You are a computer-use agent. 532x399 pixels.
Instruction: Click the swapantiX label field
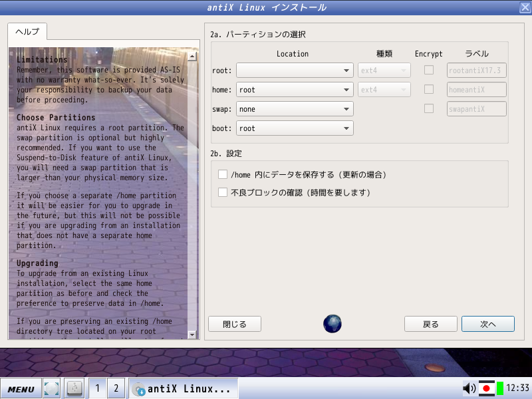477,109
